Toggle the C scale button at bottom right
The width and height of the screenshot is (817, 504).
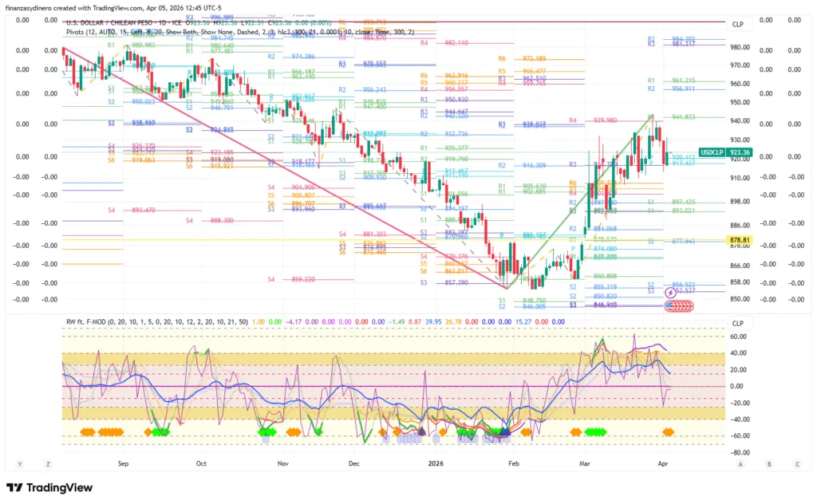coord(796,463)
